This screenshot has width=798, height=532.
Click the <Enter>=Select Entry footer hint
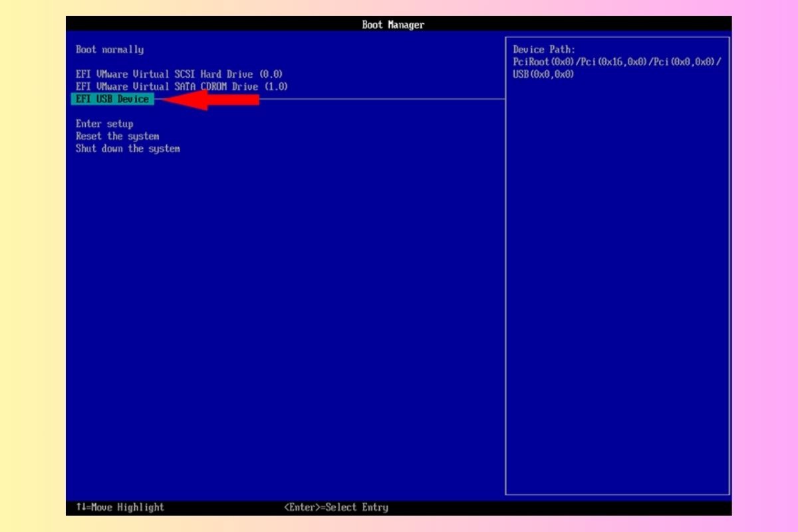click(x=336, y=507)
